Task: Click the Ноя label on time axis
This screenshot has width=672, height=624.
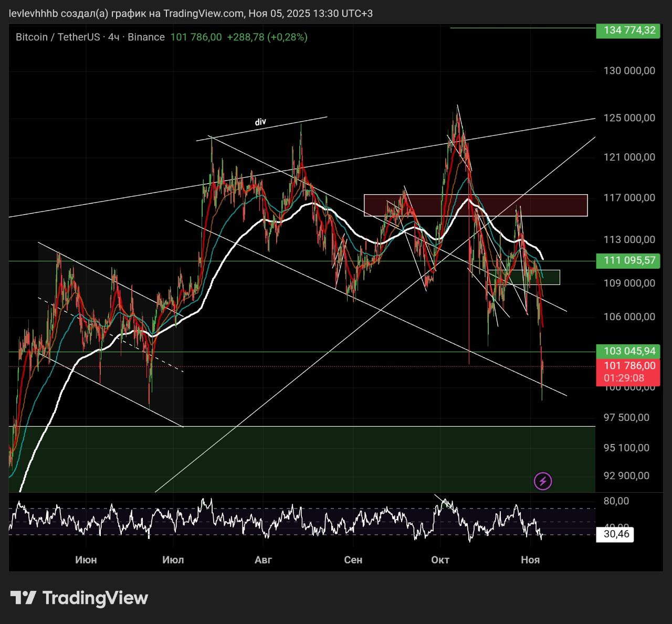Action: click(x=530, y=560)
